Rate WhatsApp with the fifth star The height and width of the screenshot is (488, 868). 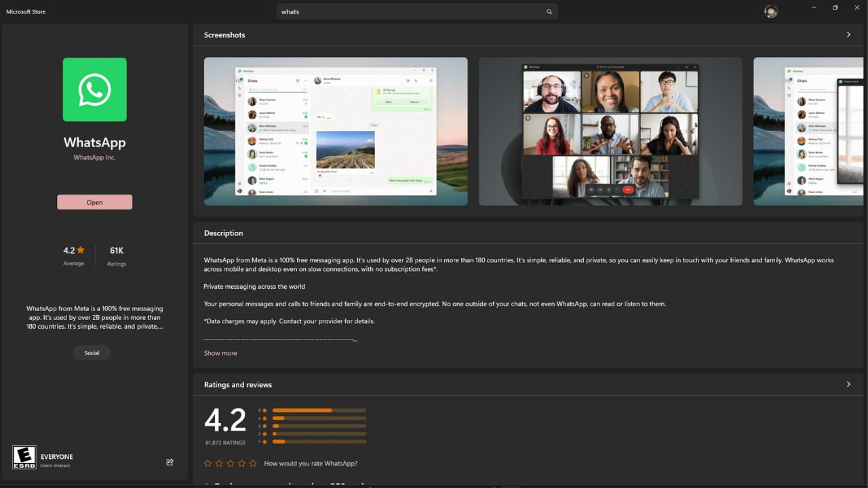253,464
